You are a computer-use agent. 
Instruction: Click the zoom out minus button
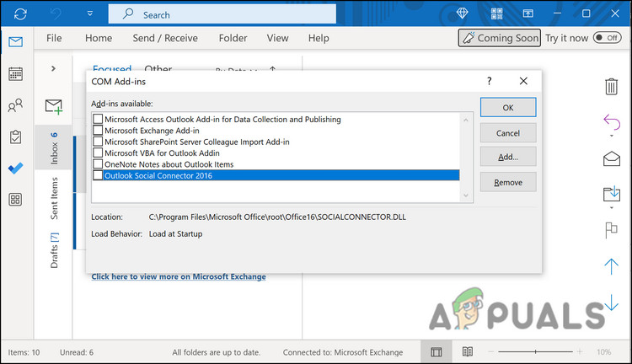[490, 352]
